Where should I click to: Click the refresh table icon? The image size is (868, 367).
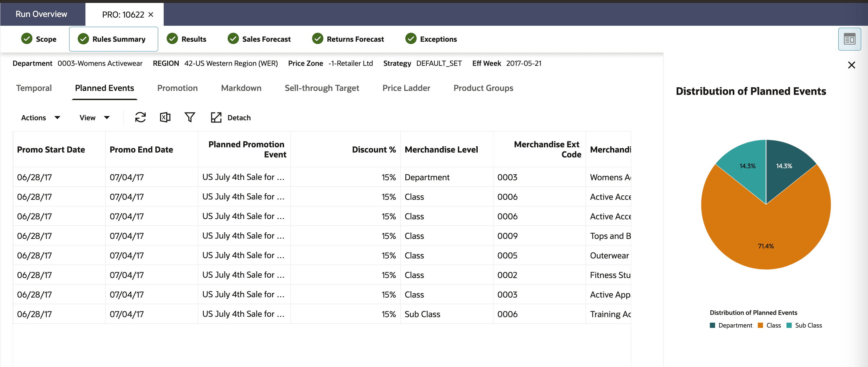140,118
